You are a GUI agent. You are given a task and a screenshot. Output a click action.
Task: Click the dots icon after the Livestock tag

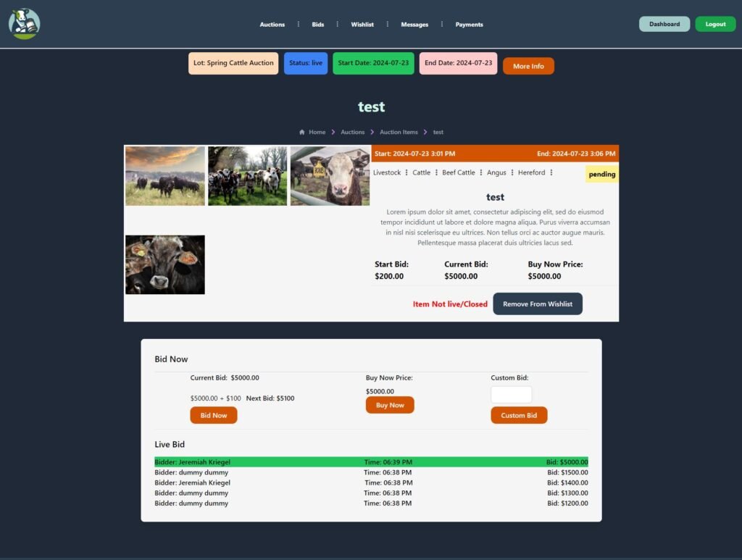(406, 172)
